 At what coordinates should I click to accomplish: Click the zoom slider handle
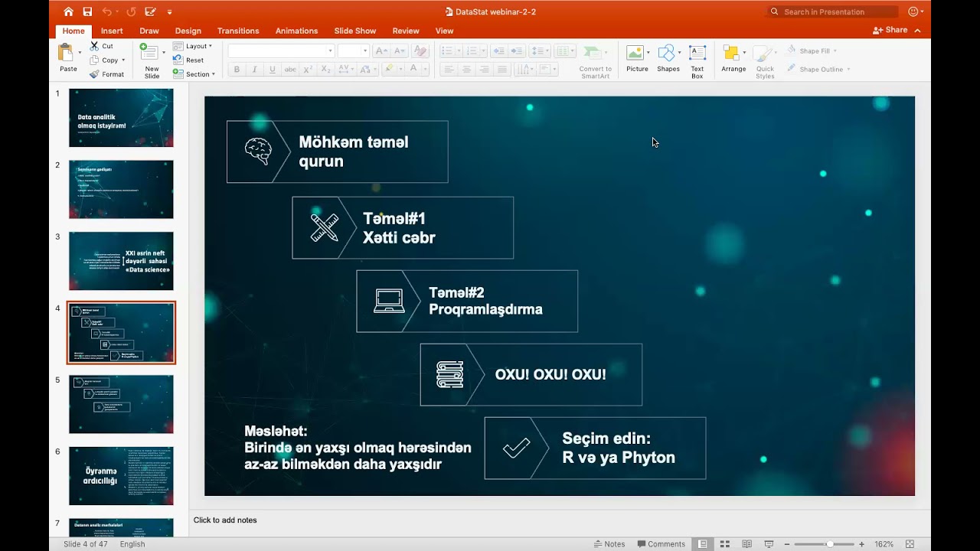(x=829, y=544)
